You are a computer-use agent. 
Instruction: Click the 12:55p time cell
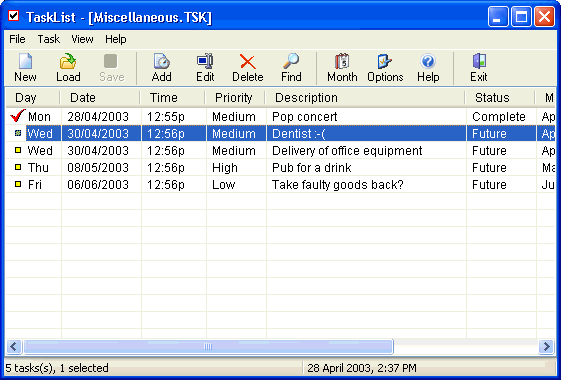[166, 117]
